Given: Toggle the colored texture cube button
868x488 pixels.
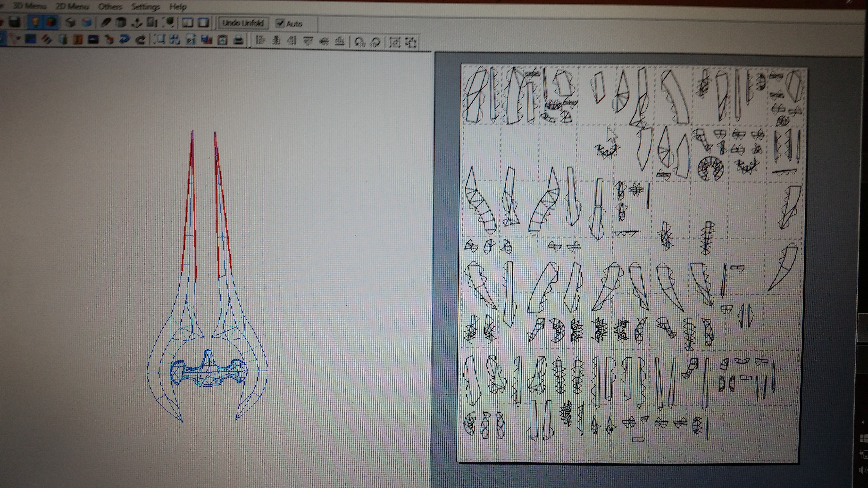Looking at the screenshot, I should point(51,23).
